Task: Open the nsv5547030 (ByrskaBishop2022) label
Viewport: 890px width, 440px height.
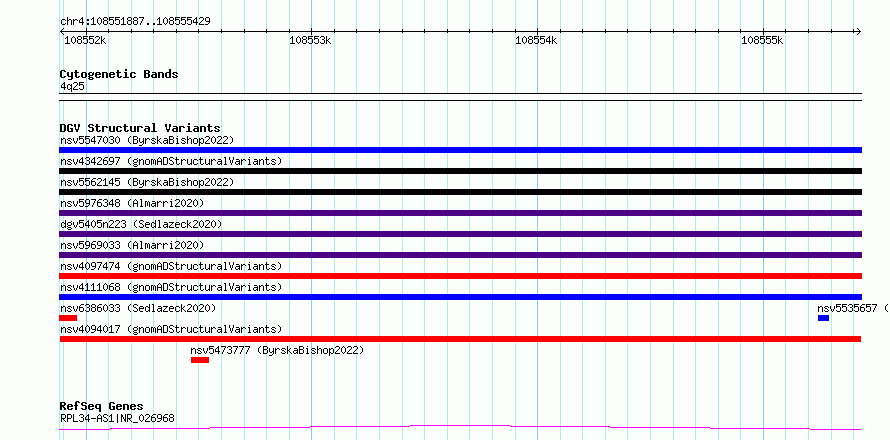Action: tap(147, 140)
